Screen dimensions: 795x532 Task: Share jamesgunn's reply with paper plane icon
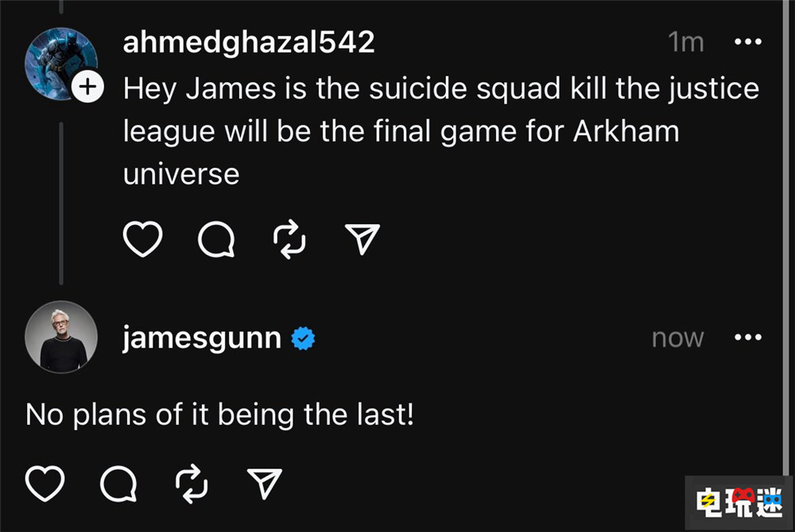click(x=265, y=483)
